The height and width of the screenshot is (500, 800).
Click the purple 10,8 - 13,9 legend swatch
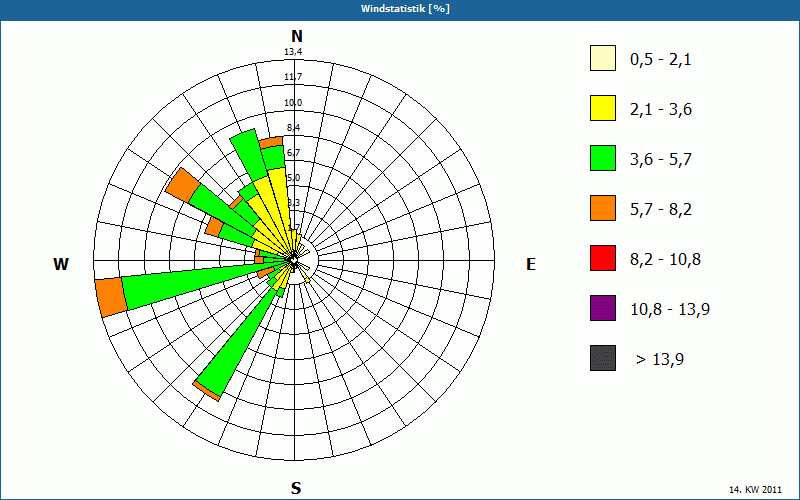(603, 308)
